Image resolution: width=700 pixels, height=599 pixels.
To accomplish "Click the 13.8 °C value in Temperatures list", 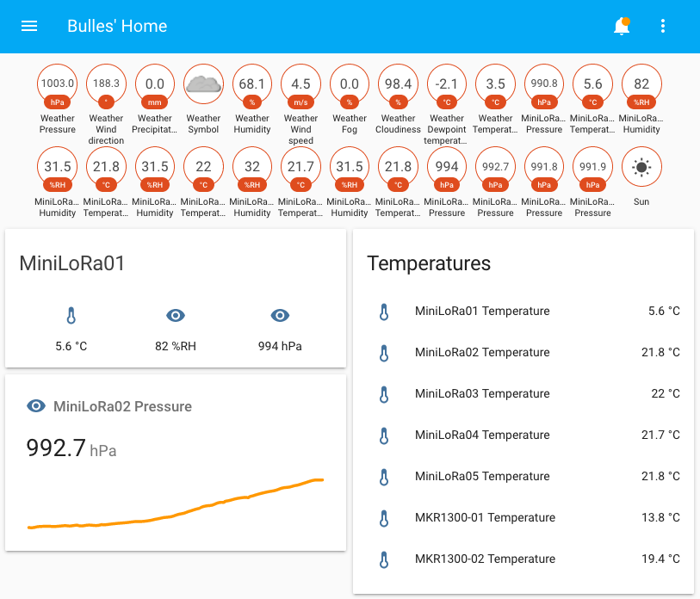I will (x=660, y=518).
